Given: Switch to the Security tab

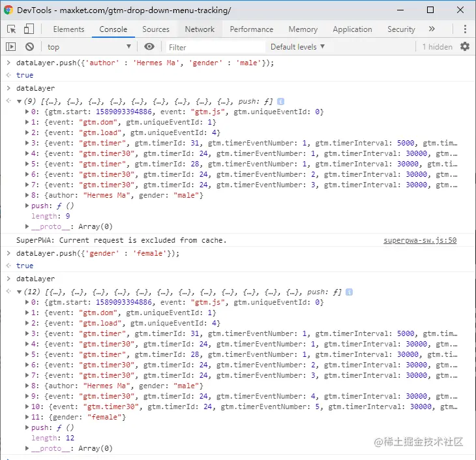Looking at the screenshot, I should 401,29.
